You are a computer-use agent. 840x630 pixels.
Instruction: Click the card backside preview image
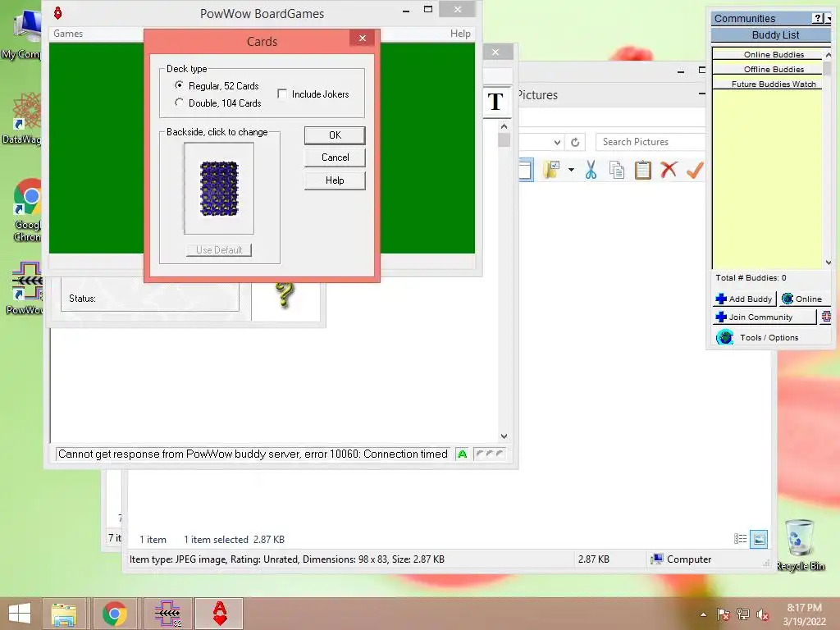point(218,189)
